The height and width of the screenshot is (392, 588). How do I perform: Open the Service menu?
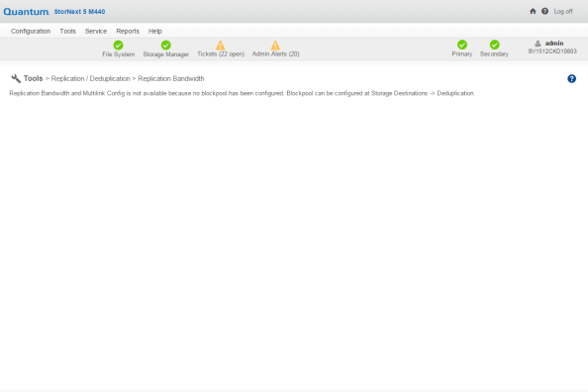(x=96, y=31)
